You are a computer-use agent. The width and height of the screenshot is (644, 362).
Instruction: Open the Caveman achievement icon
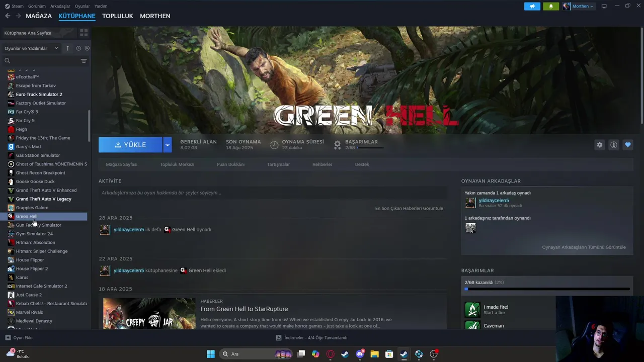[x=472, y=325]
